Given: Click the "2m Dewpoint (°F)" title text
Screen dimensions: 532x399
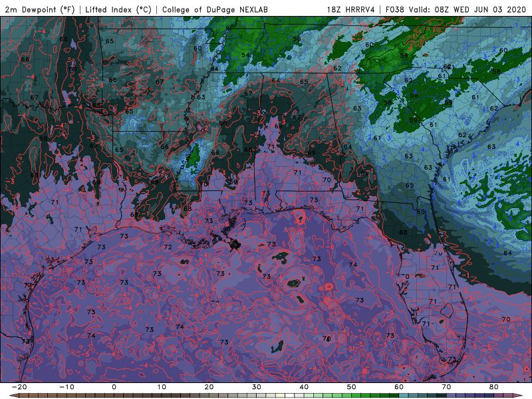Looking at the screenshot, I should pos(40,9).
